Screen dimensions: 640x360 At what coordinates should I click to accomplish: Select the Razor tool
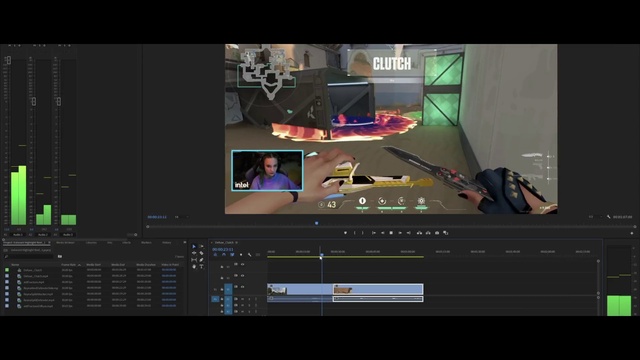201,253
